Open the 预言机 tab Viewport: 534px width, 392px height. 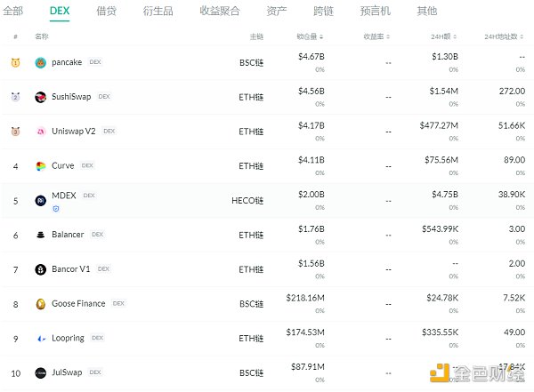pos(375,11)
